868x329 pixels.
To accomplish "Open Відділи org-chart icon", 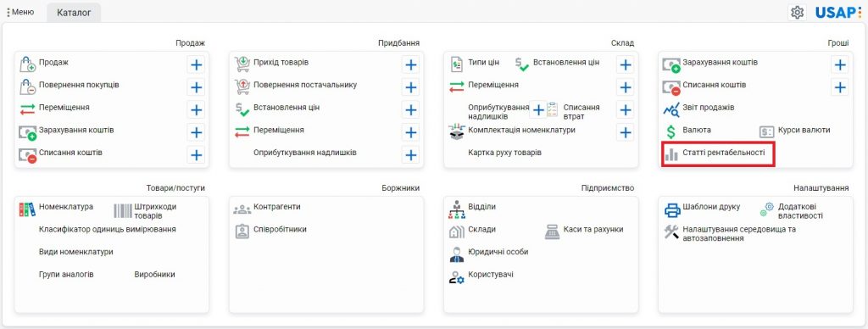I will coord(457,209).
